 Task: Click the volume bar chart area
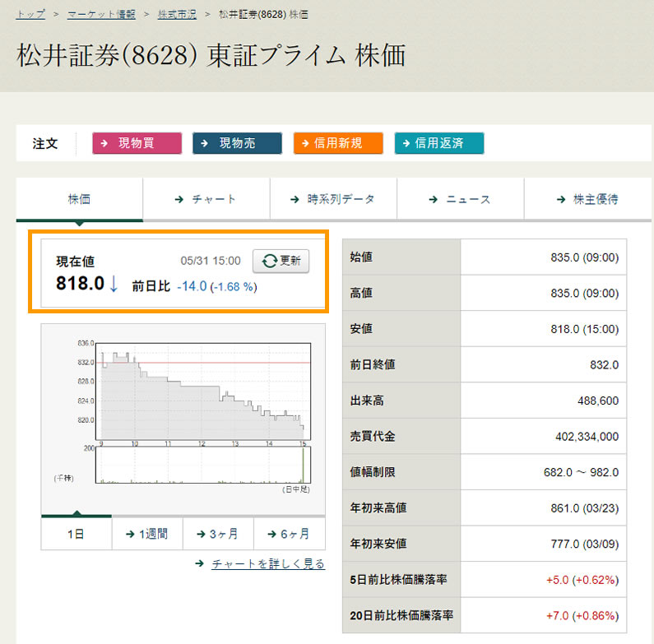click(x=202, y=466)
